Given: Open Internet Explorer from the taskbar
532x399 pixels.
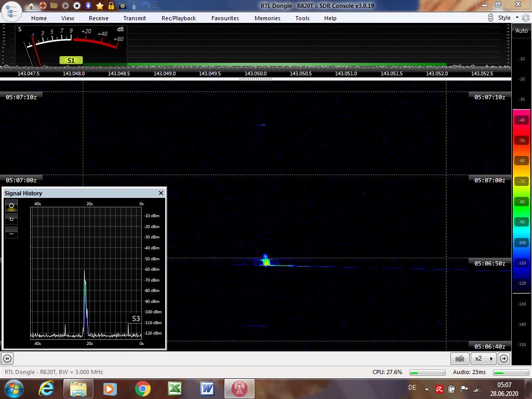Looking at the screenshot, I should click(x=46, y=389).
